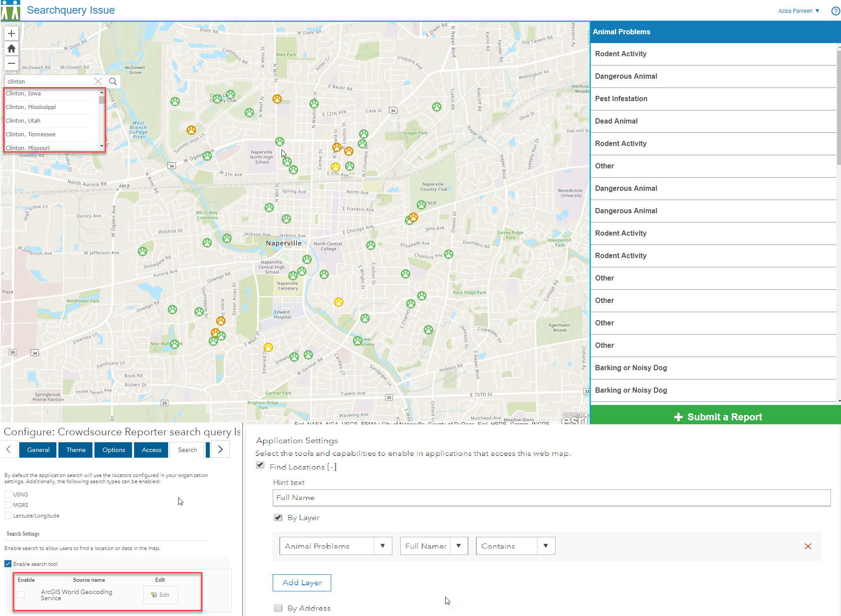Zoom in on the map

pos(11,33)
